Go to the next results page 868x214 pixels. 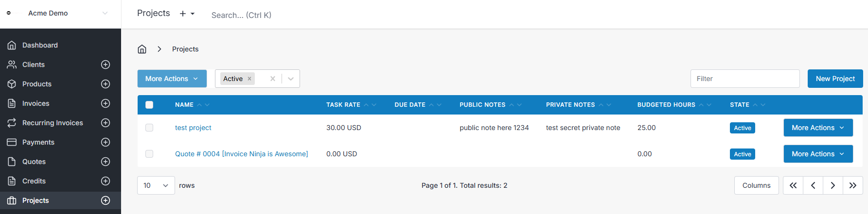[x=833, y=185]
